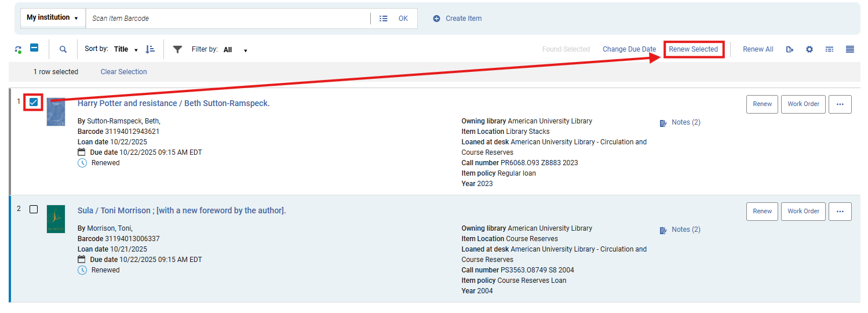This screenshot has height=313, width=868.
Task: Open more actions menu for Sula
Action: pyautogui.click(x=840, y=211)
